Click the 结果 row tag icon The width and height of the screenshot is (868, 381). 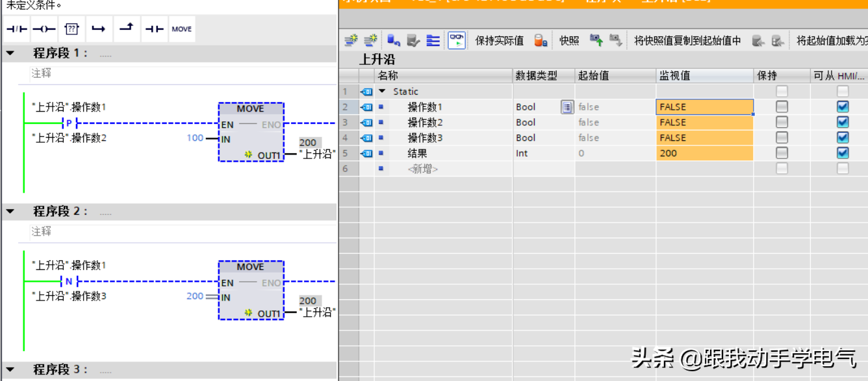pyautogui.click(x=367, y=153)
